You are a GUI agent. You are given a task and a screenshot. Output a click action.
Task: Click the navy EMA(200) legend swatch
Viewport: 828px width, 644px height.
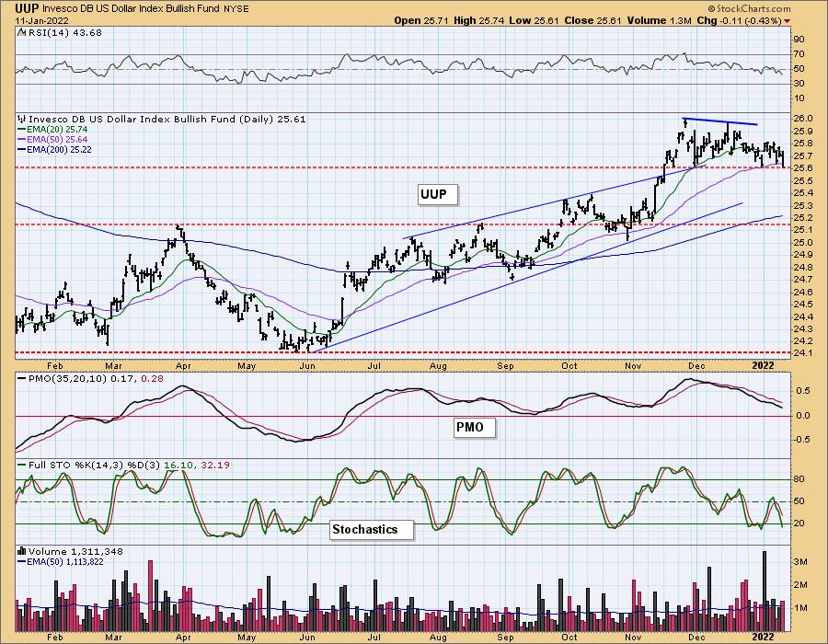[22, 149]
